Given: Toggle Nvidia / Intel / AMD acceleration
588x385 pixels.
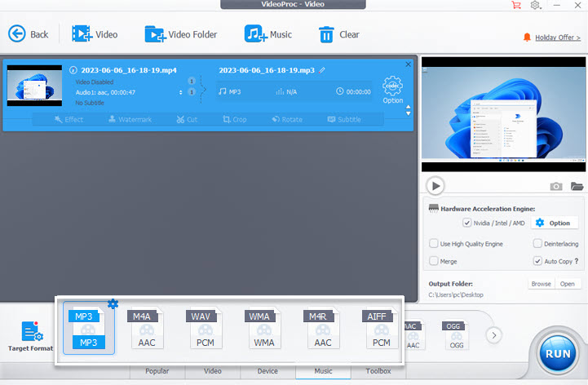Looking at the screenshot, I should pos(466,223).
